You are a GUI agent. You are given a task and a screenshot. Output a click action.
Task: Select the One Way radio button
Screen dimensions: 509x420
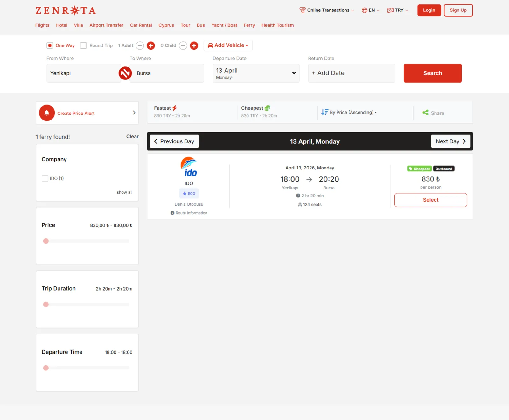pos(50,45)
